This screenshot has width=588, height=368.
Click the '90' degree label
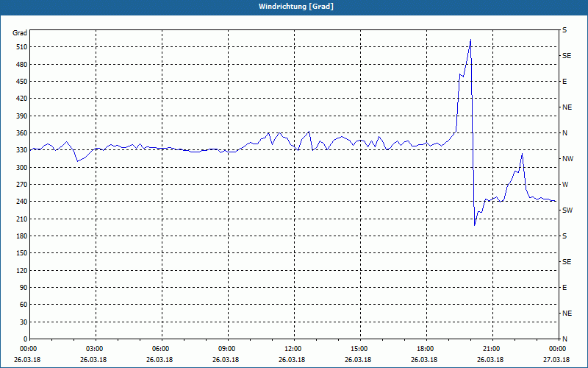[x=23, y=287]
